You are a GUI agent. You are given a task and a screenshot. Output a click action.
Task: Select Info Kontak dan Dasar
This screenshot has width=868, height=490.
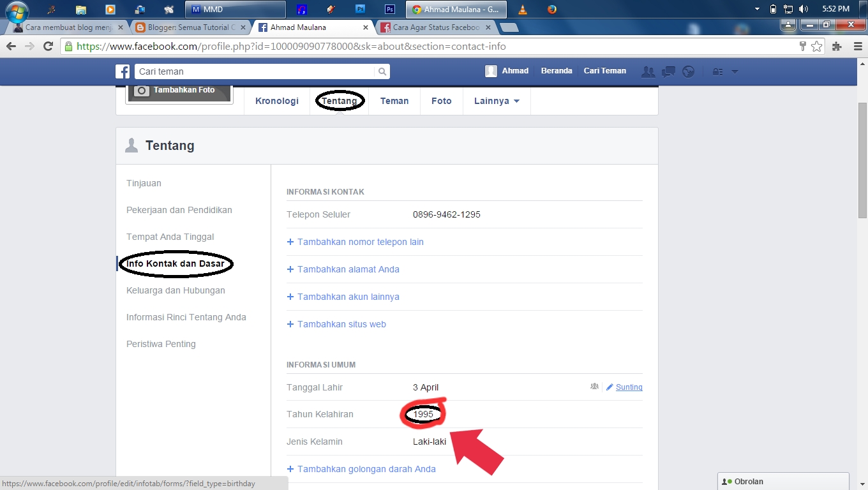point(176,264)
